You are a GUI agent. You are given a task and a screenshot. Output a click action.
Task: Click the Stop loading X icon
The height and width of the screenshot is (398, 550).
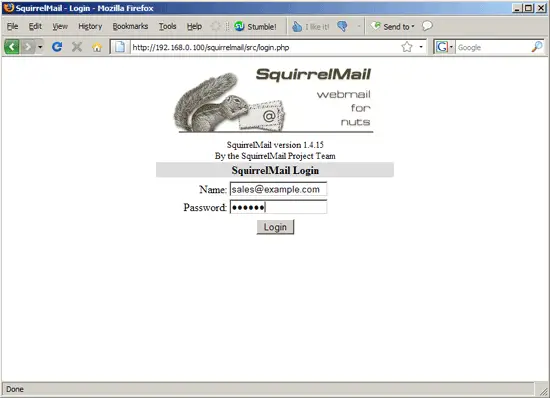tap(77, 47)
